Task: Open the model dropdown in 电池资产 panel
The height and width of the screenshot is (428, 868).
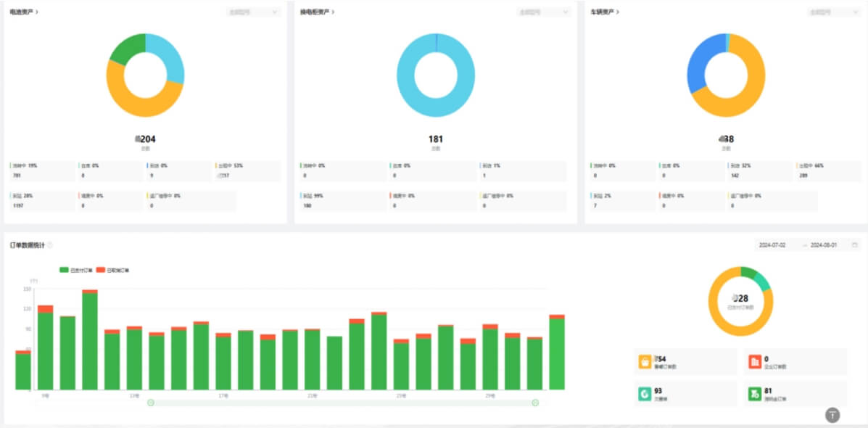Action: tap(252, 12)
